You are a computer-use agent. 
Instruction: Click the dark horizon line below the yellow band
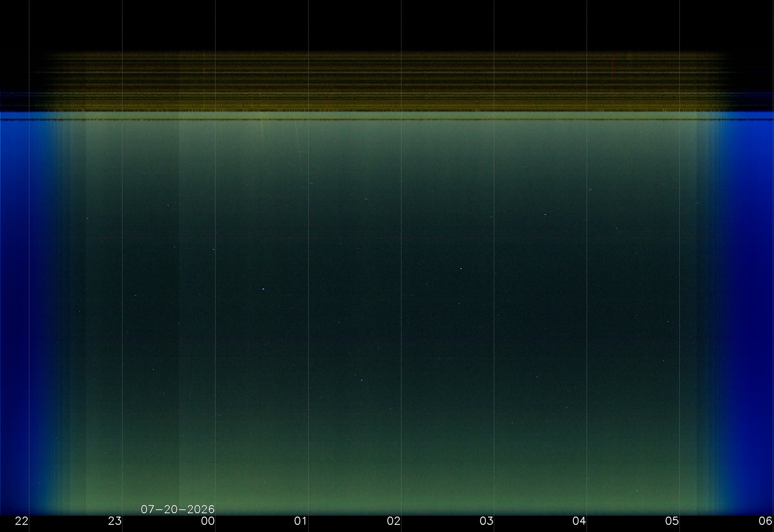point(387,120)
